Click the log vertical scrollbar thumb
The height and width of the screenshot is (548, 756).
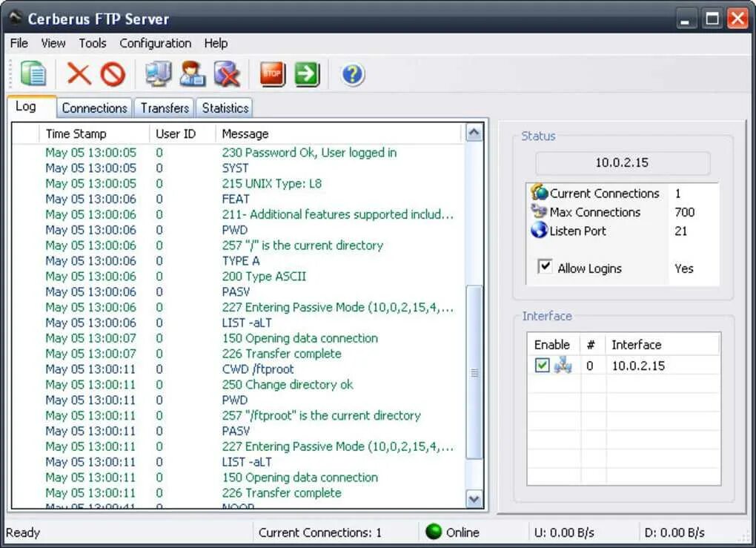click(x=474, y=372)
